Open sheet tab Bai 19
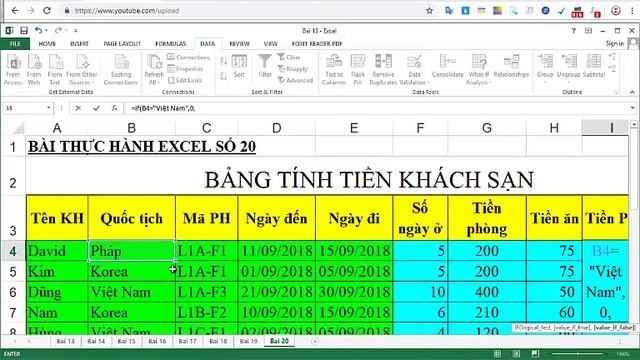 pyautogui.click(x=249, y=341)
